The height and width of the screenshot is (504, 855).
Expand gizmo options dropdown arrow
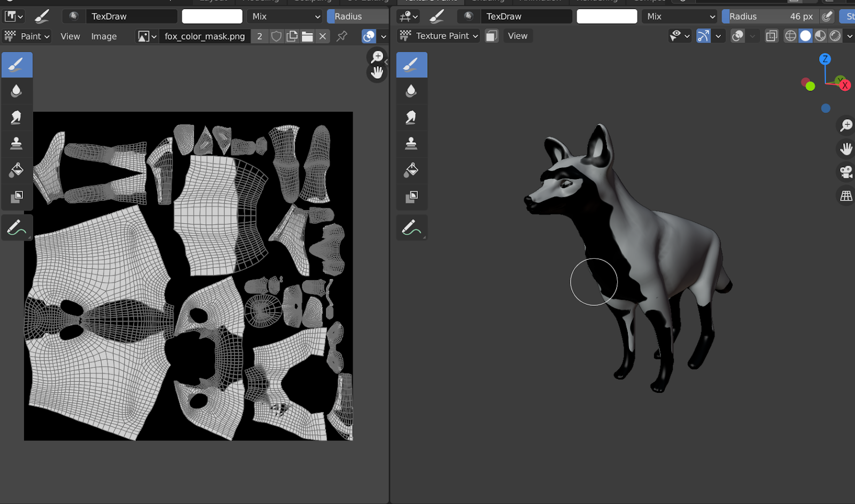(718, 36)
